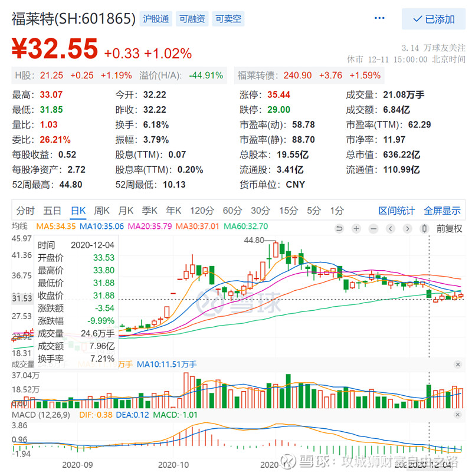Click the chart reset undo-arrow icon
This screenshot has height=476, width=472.
coord(339,228)
